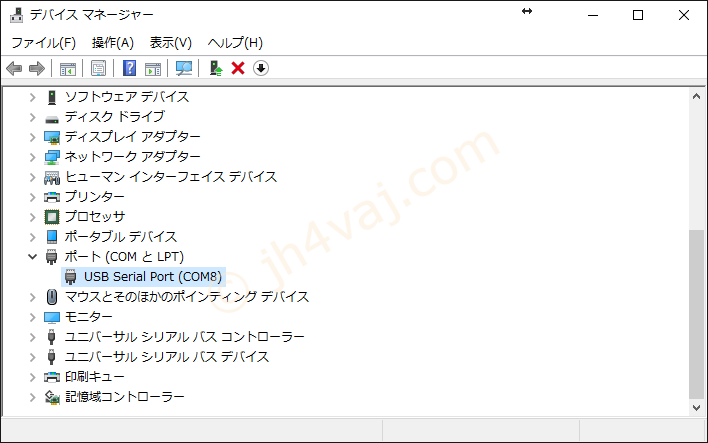Collapse the ポート (COM と LPT) node
Image resolution: width=708 pixels, height=443 pixels.
[x=33, y=257]
